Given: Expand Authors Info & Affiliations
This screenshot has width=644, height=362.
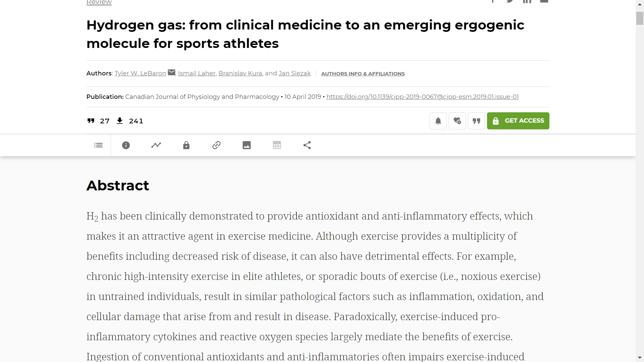Looking at the screenshot, I should coord(363,74).
